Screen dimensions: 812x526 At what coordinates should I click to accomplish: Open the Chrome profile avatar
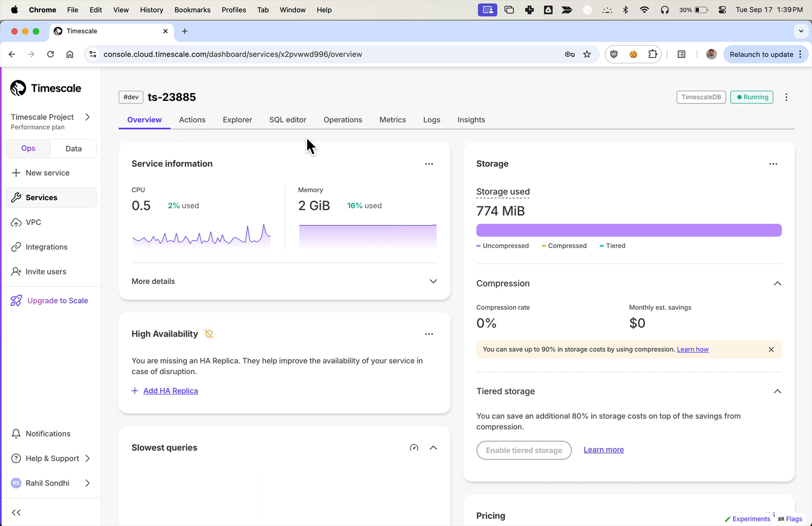(711, 54)
